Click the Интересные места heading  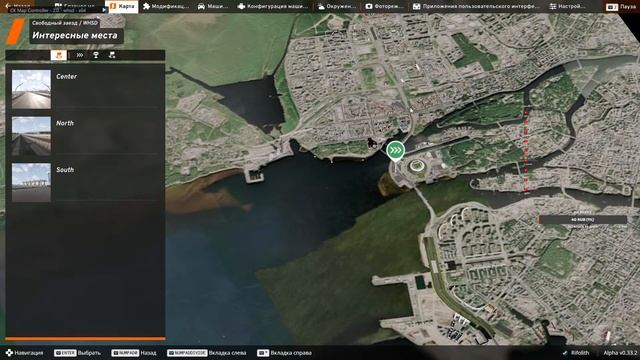click(75, 36)
